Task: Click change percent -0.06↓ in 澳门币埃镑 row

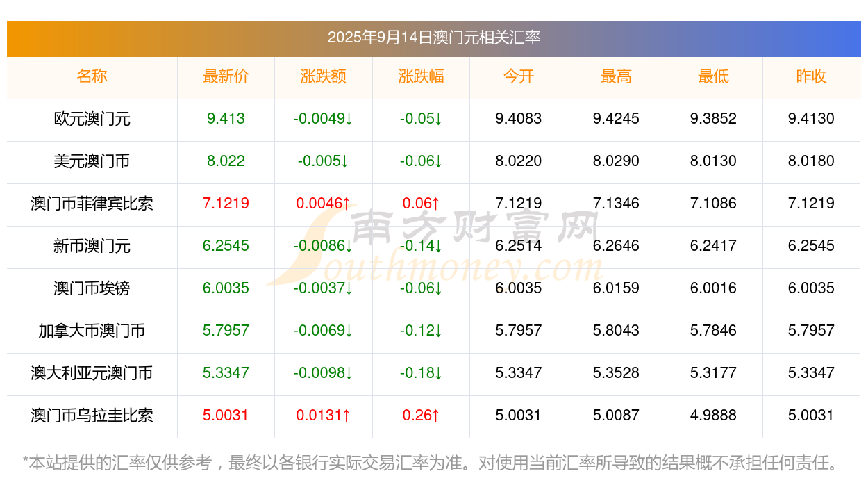Action: pyautogui.click(x=421, y=288)
